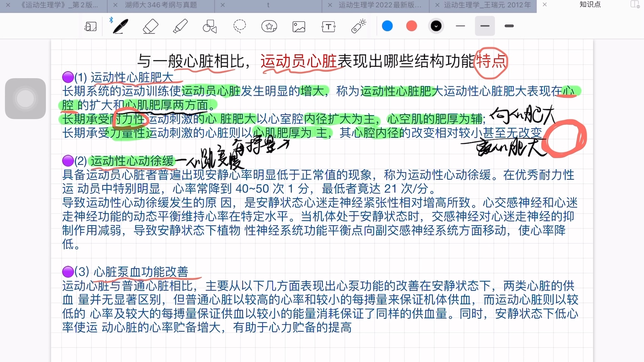This screenshot has width=644, height=362.
Task: Tap the floating AssistiveTouch button
Action: pos(25,99)
